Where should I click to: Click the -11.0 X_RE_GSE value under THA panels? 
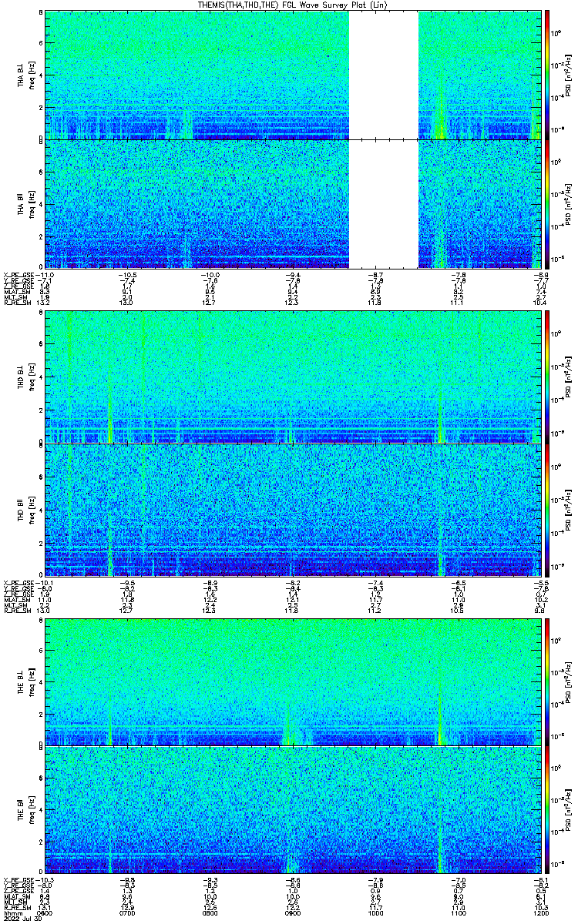tap(44, 274)
